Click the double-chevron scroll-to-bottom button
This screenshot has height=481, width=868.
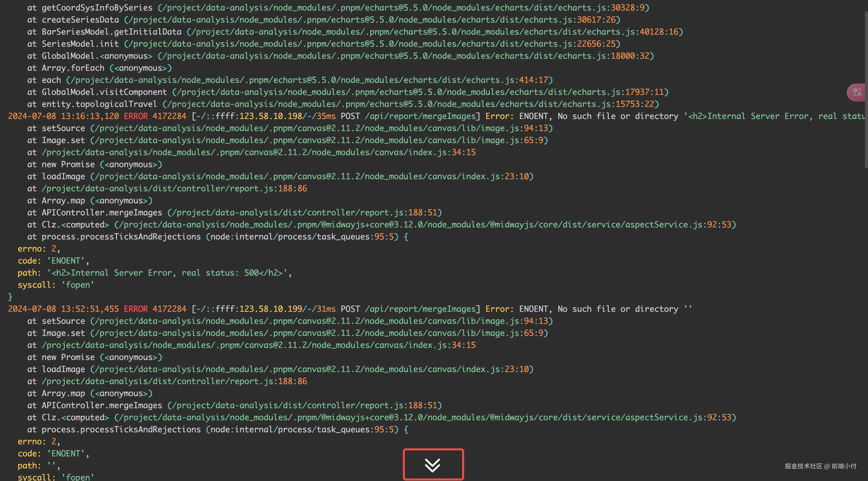[433, 465]
